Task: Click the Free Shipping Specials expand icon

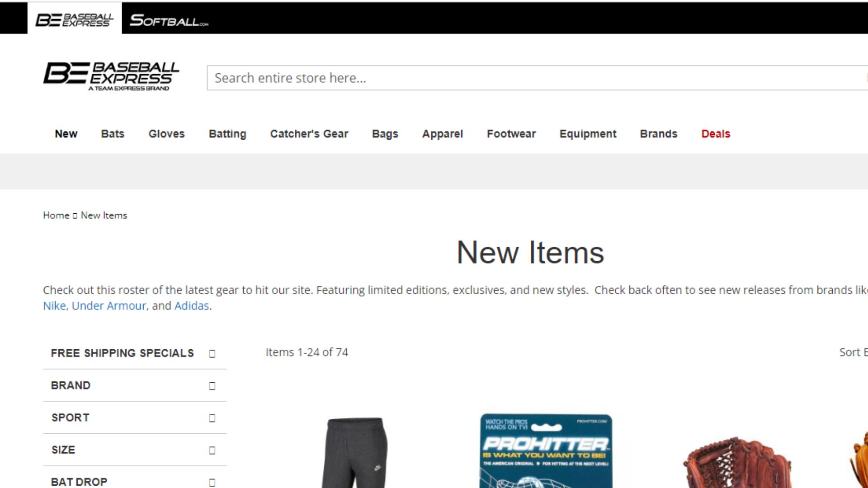Action: (x=212, y=353)
